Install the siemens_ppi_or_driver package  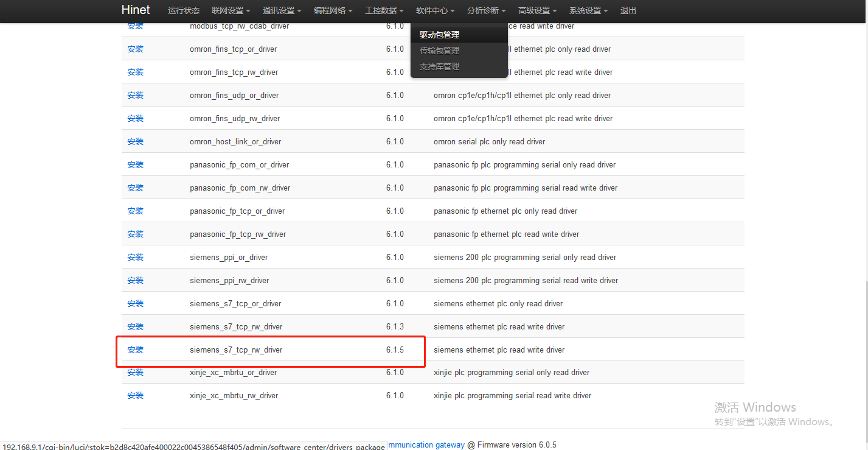coord(135,257)
